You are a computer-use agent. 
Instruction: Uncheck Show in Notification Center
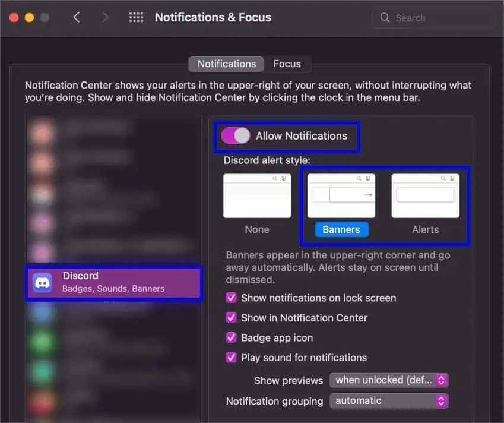coord(231,318)
